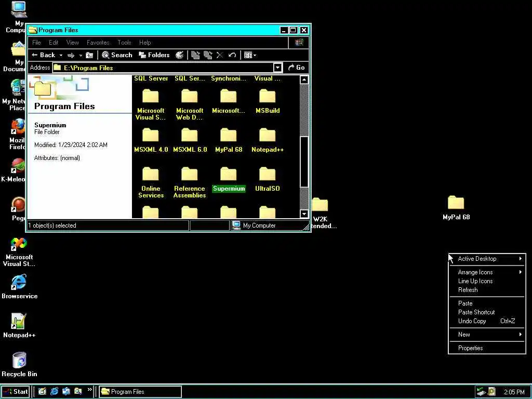532x399 pixels.
Task: Expand the Active Desktop submenu
Action: click(487, 259)
